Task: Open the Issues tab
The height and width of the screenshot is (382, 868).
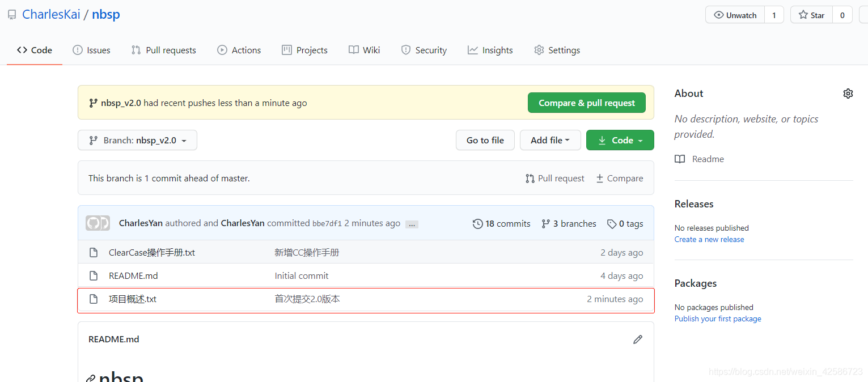Action: tap(91, 50)
